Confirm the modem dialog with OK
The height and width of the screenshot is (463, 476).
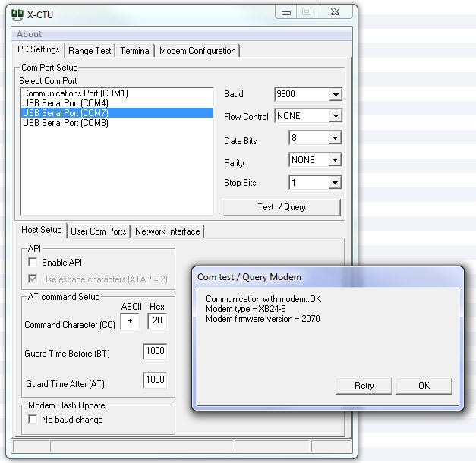click(x=424, y=386)
